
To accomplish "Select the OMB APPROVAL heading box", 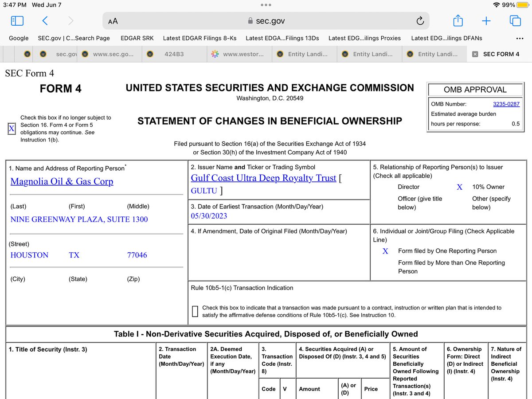I will (475, 90).
